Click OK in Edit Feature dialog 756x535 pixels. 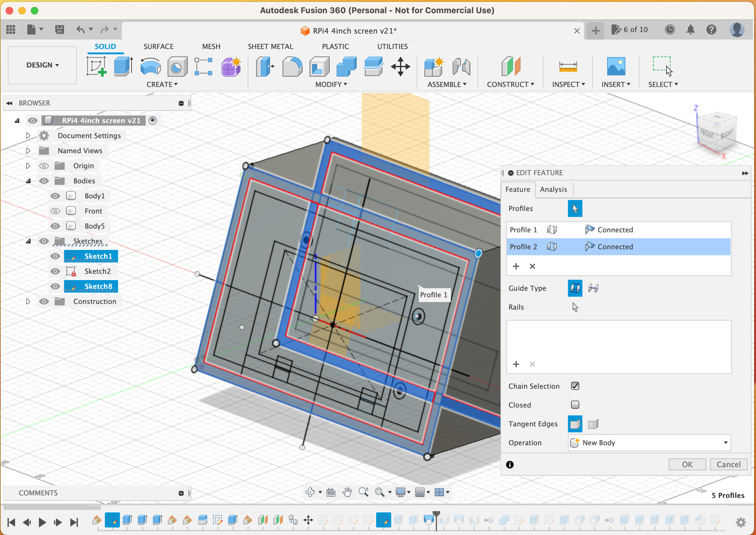coord(687,464)
